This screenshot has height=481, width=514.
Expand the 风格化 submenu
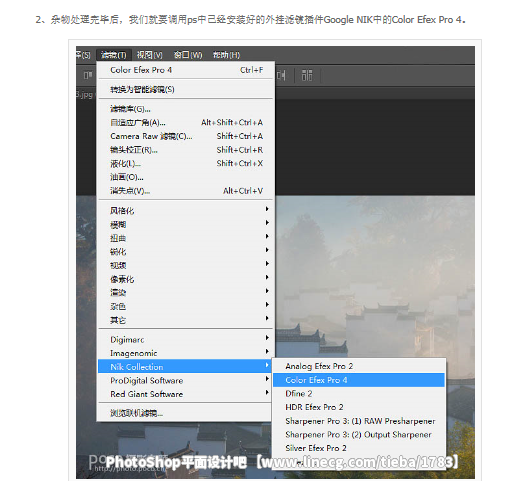tap(186, 210)
